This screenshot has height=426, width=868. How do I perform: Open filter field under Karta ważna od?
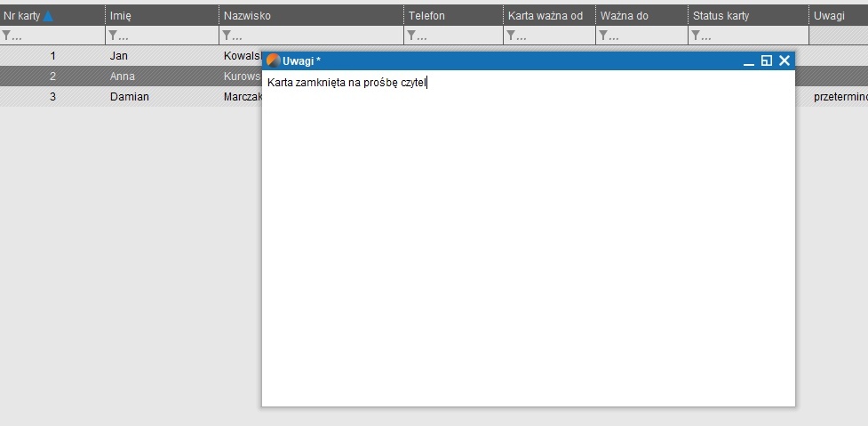[x=549, y=36]
